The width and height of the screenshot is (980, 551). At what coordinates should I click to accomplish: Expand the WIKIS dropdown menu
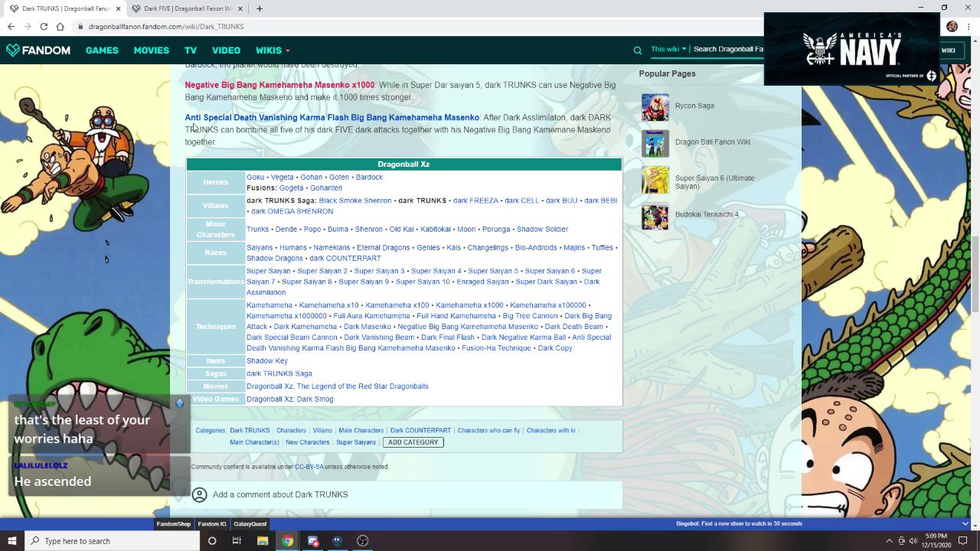tap(273, 51)
